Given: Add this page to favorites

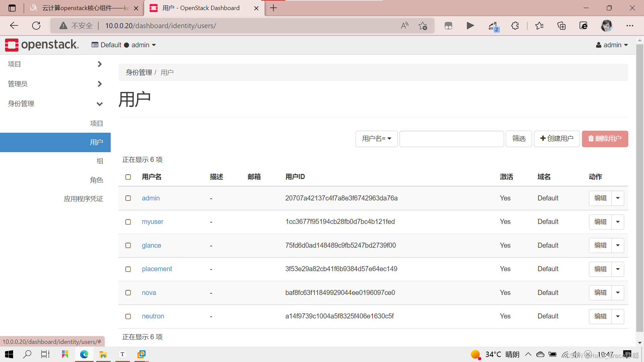Looking at the screenshot, I should click(x=423, y=25).
